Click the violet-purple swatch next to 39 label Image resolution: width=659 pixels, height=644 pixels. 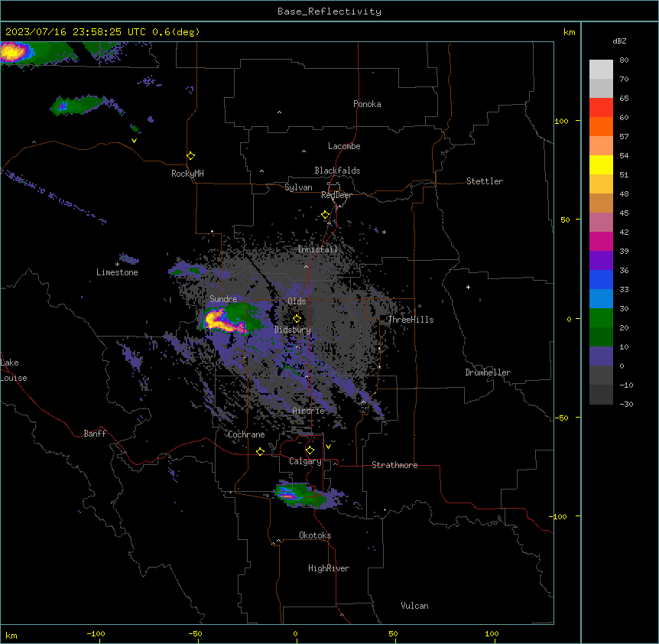point(601,261)
